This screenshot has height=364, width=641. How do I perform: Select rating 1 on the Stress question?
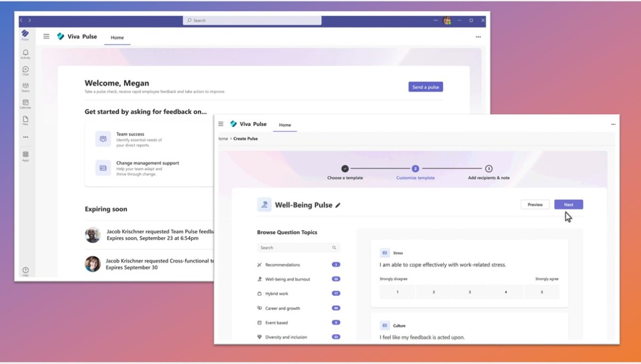(397, 292)
